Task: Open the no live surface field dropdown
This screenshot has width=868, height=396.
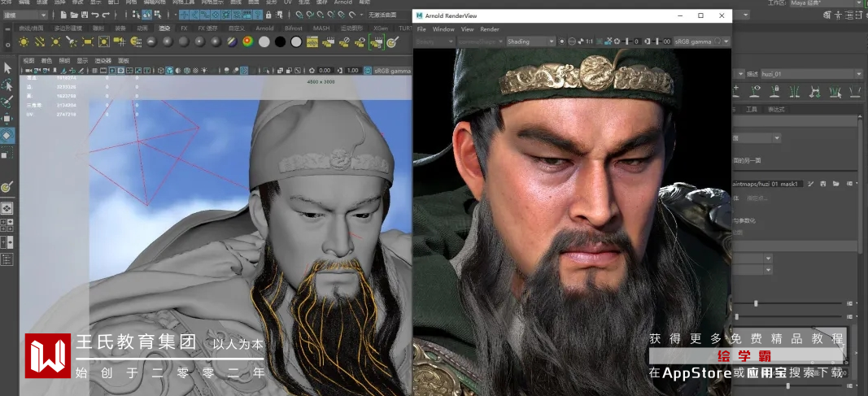Action: coord(387,15)
